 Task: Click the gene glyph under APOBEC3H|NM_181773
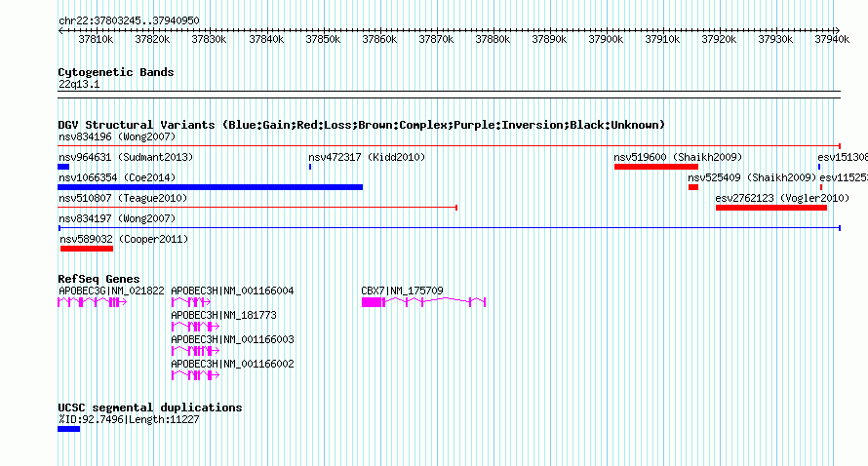click(x=195, y=327)
